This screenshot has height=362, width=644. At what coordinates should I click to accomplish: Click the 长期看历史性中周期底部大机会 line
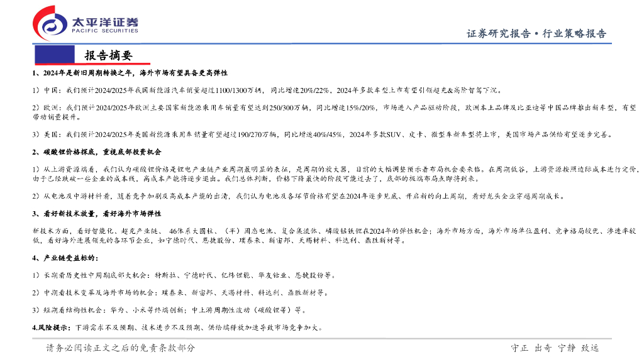[x=184, y=275]
